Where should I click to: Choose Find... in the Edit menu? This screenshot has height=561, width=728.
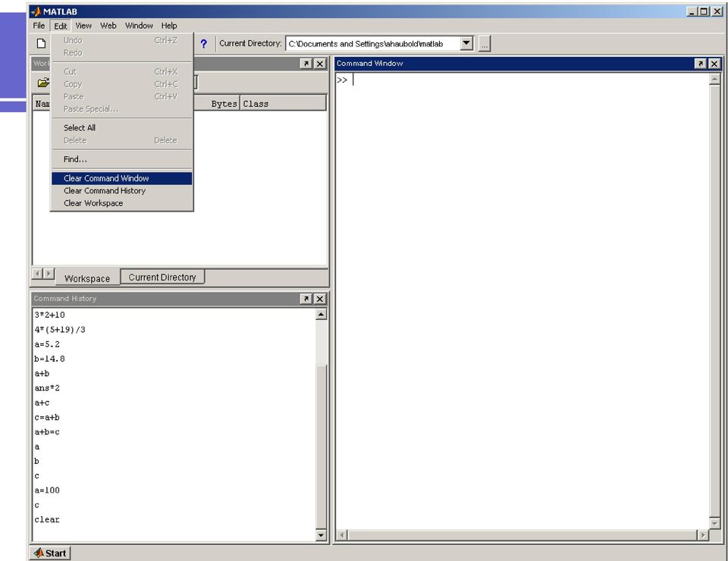coord(121,159)
